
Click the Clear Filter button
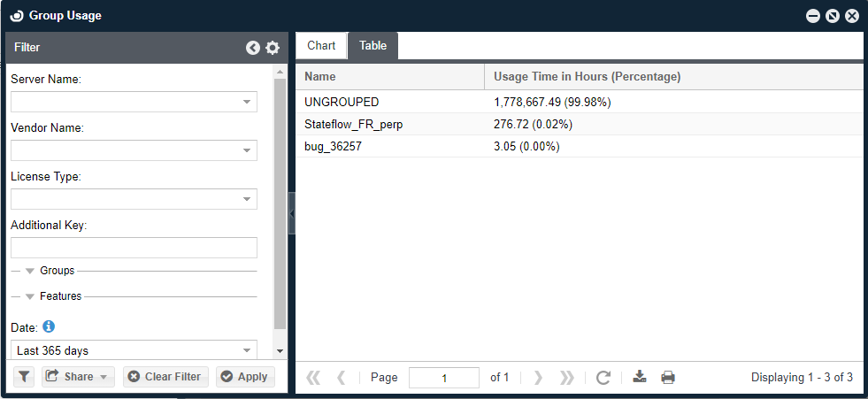(x=165, y=377)
